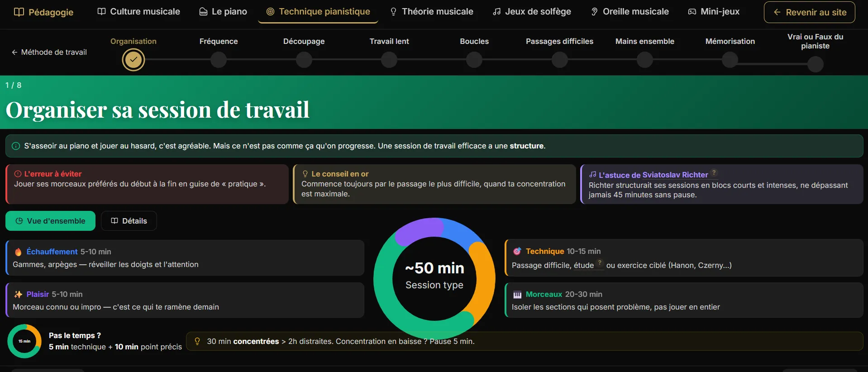Click the book icon of Culture musicale

click(x=102, y=11)
